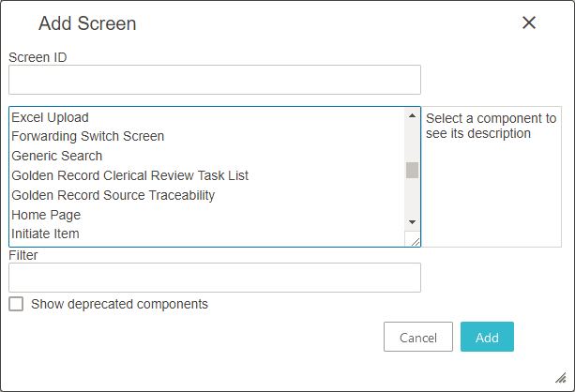Image resolution: width=575 pixels, height=392 pixels.
Task: Click the Screen ID input field
Action: click(215, 80)
